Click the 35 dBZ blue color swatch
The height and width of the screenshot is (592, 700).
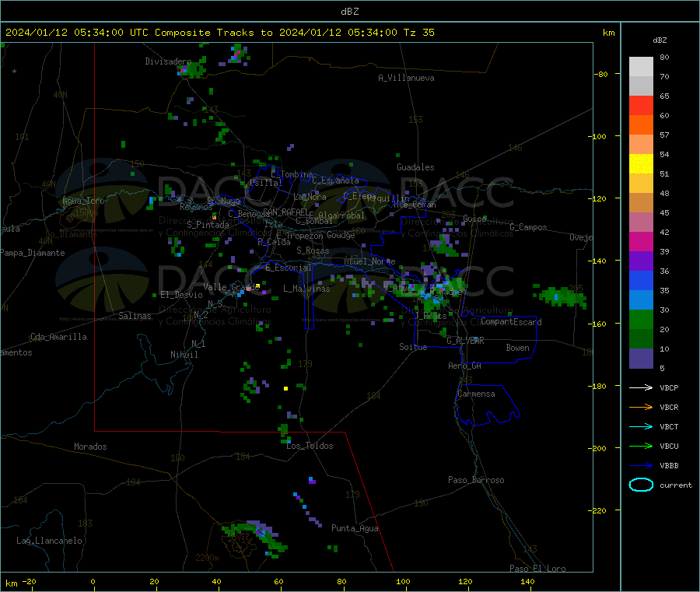pos(641,280)
